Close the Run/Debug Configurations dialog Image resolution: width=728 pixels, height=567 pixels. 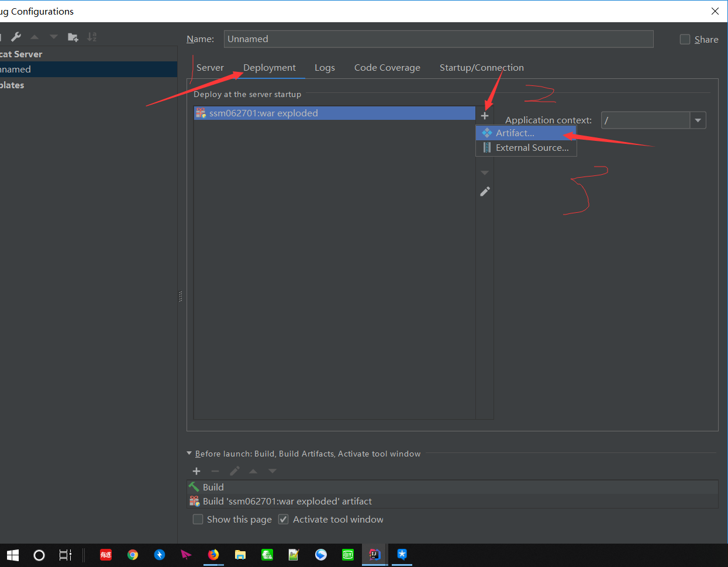[x=715, y=11]
